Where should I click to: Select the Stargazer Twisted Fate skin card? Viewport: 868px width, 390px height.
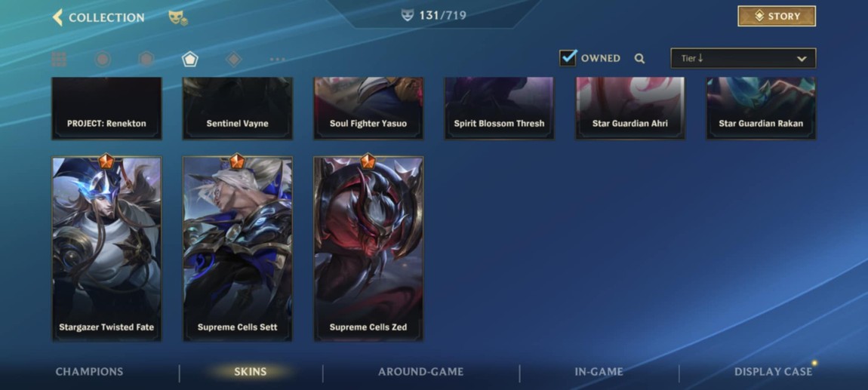tap(107, 249)
